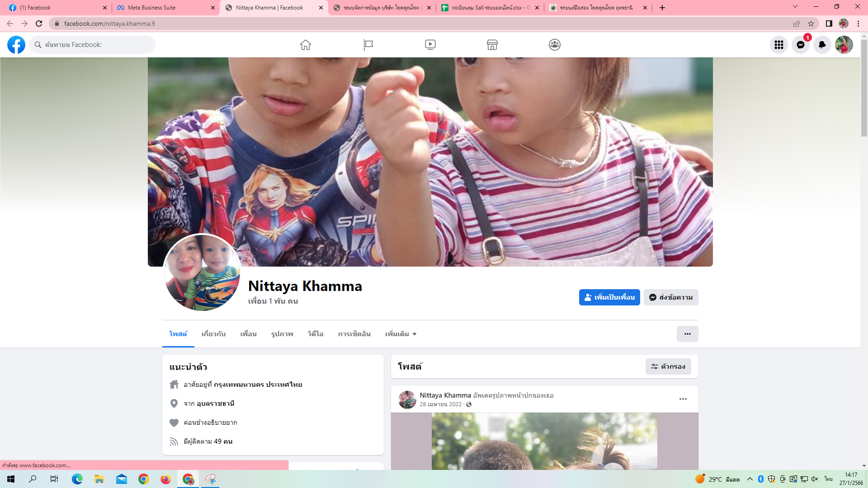This screenshot has width=868, height=488.
Task: Open post options three-dots menu
Action: [683, 399]
